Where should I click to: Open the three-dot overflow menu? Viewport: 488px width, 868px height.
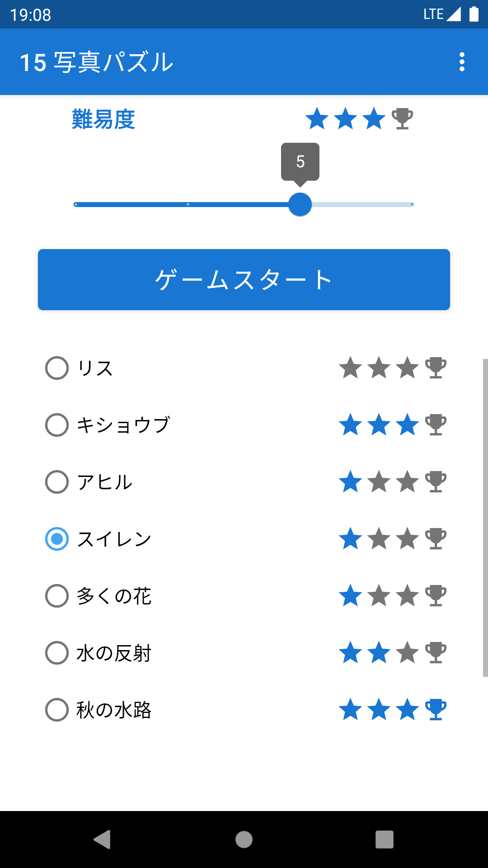462,62
